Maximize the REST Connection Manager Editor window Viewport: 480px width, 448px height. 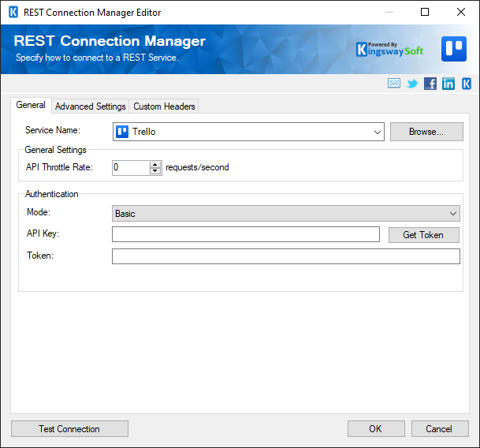[x=425, y=12]
